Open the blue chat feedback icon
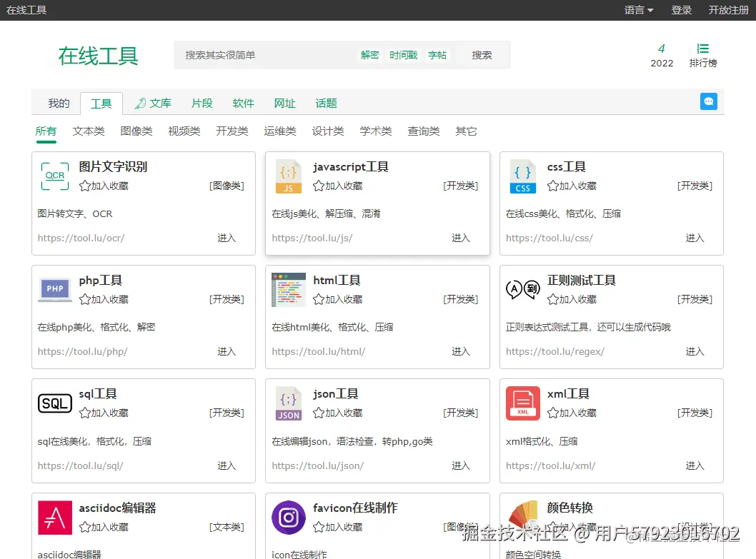Screen dimensions: 756x559 click(x=708, y=101)
